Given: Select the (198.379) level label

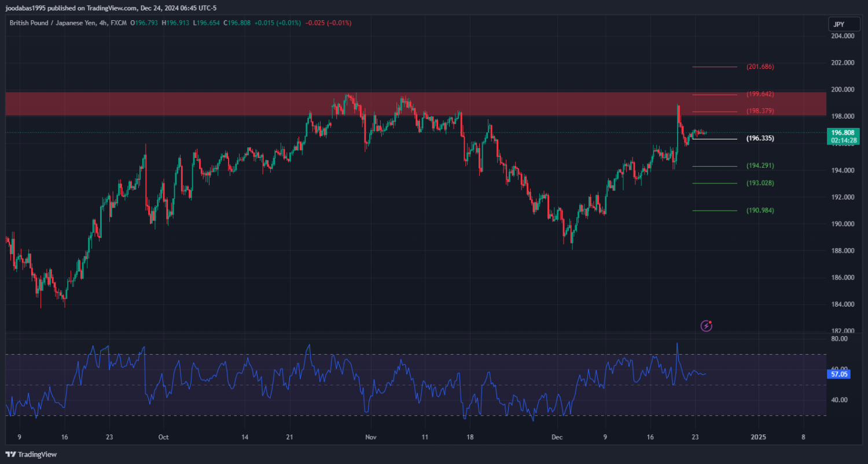Looking at the screenshot, I should [759, 111].
